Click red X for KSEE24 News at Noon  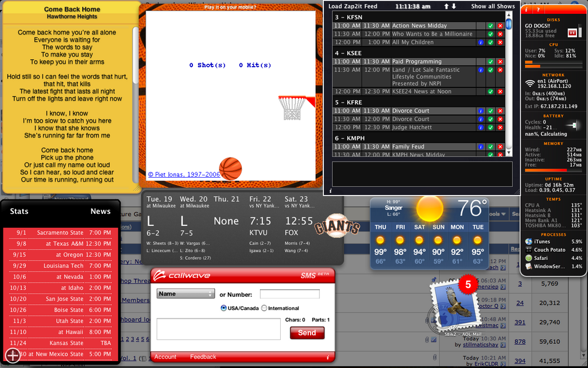coord(500,91)
